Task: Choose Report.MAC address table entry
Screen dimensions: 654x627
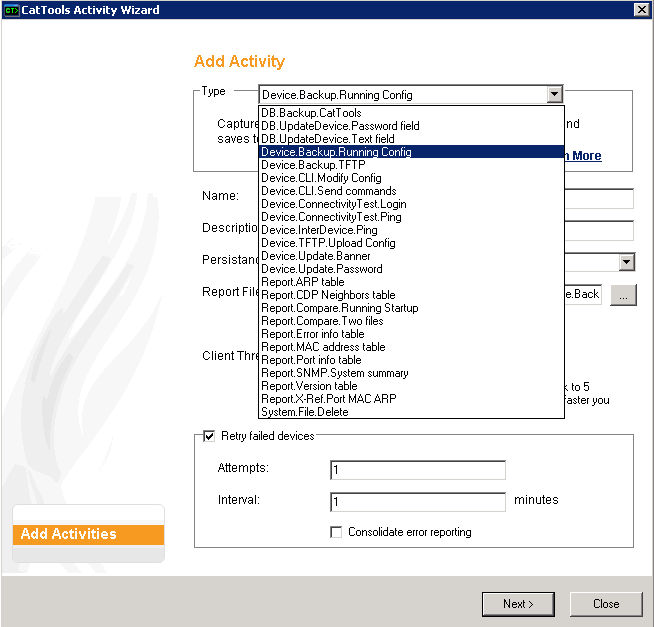Action: (411, 347)
